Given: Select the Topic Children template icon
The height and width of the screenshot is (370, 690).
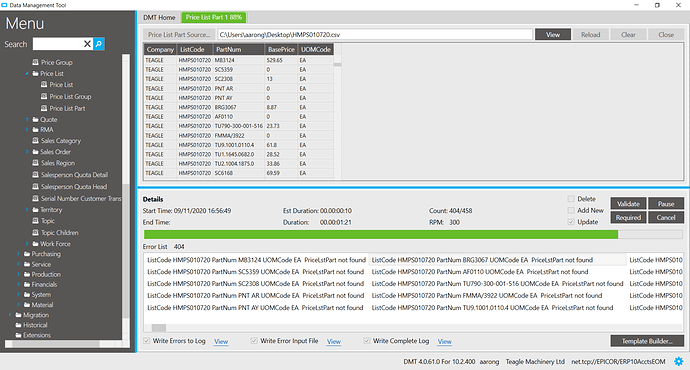Looking at the screenshot, I should (x=36, y=233).
